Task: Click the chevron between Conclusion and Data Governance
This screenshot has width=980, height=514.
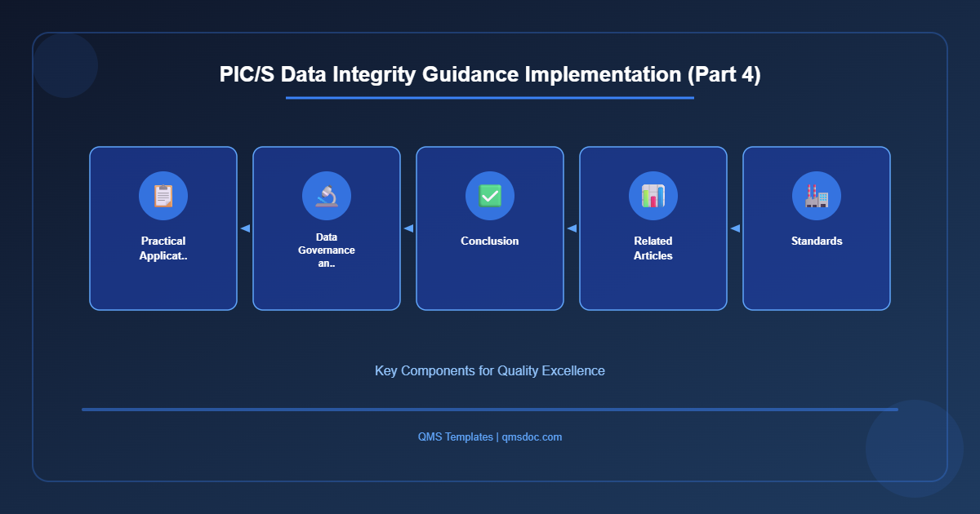Action: 408,228
